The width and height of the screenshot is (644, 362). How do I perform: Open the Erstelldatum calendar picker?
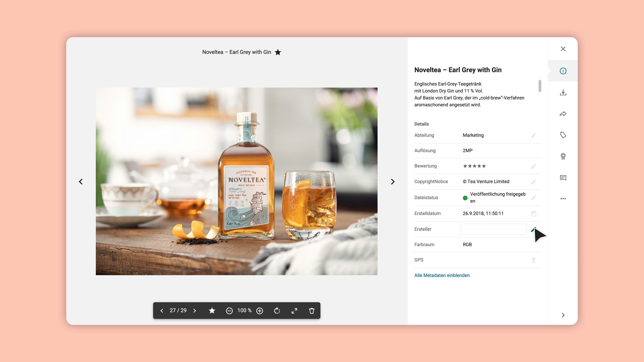[534, 214]
